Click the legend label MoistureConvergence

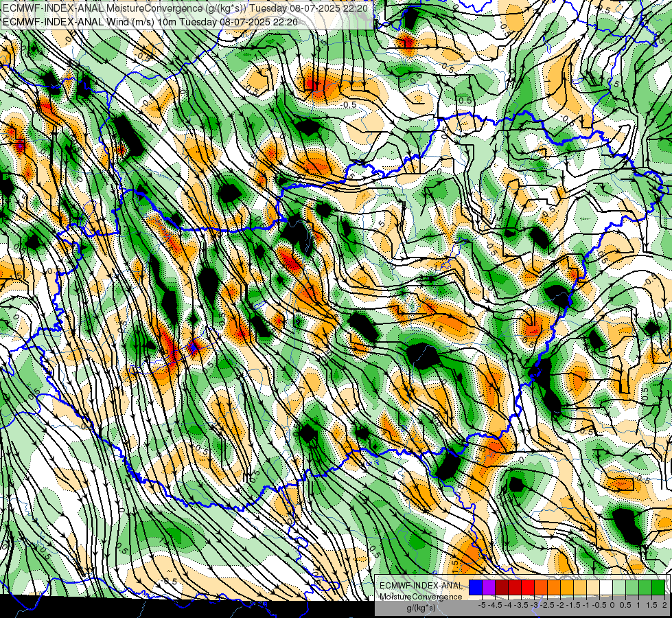coord(421,597)
